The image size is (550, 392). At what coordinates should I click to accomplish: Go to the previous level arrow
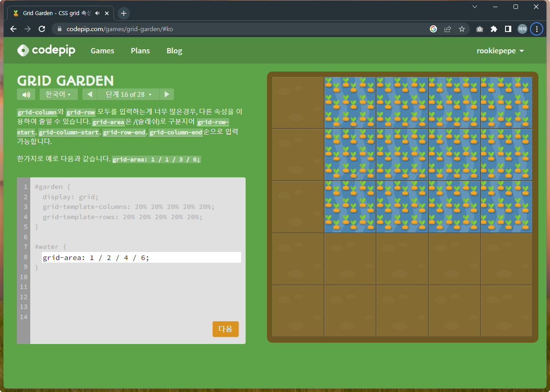89,94
